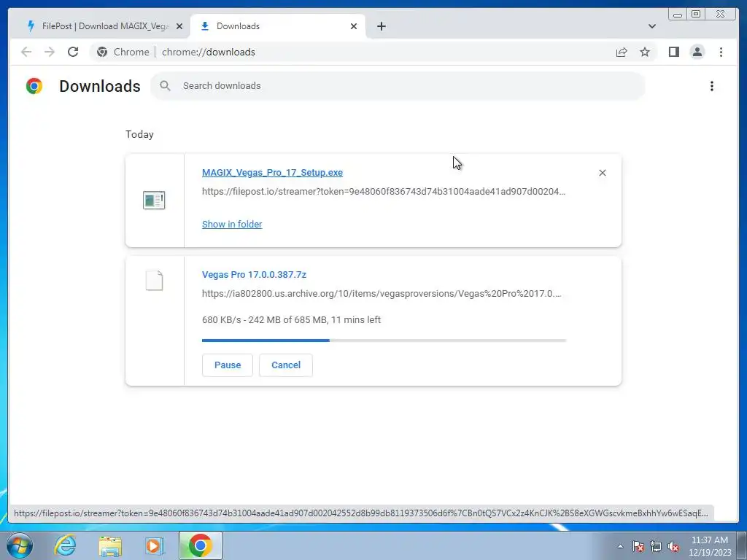Open the Vegas Pro 17.0.0.387.7z link

pos(254,275)
